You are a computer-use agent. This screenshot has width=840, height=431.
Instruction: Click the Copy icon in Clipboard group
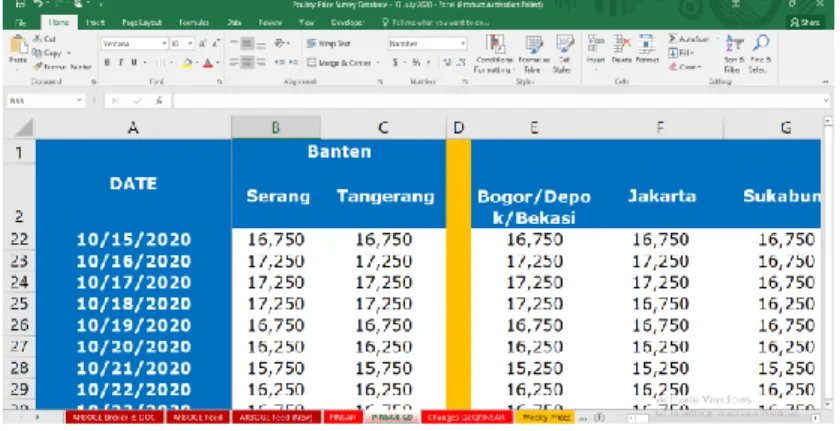pos(38,52)
